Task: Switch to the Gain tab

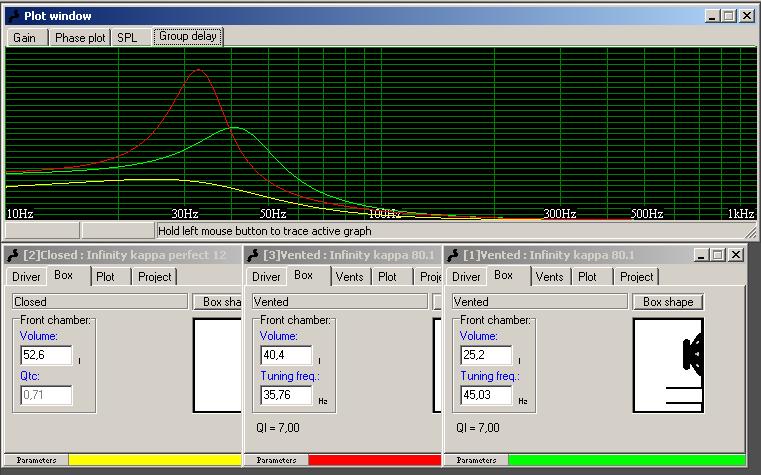Action: point(25,37)
